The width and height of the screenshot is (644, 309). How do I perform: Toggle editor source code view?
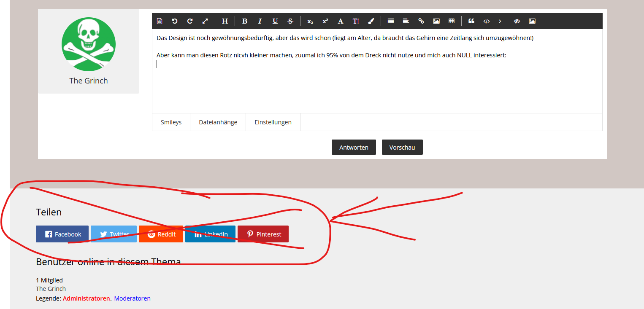160,21
